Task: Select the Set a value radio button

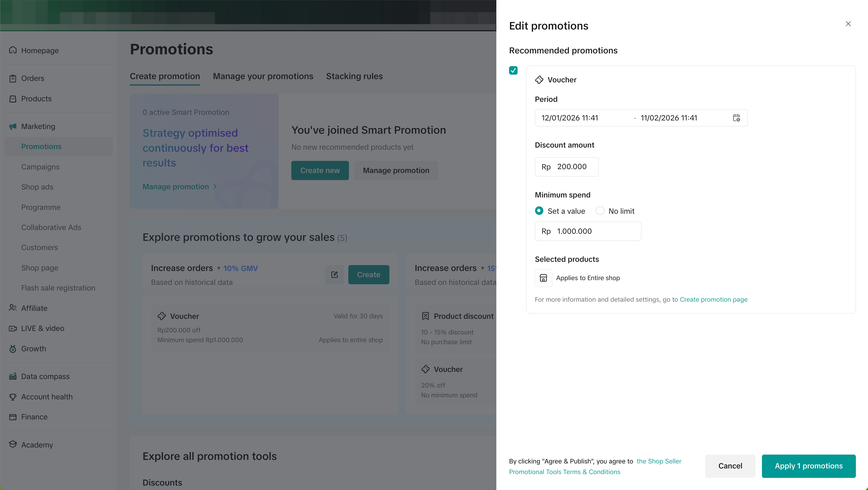Action: click(539, 211)
